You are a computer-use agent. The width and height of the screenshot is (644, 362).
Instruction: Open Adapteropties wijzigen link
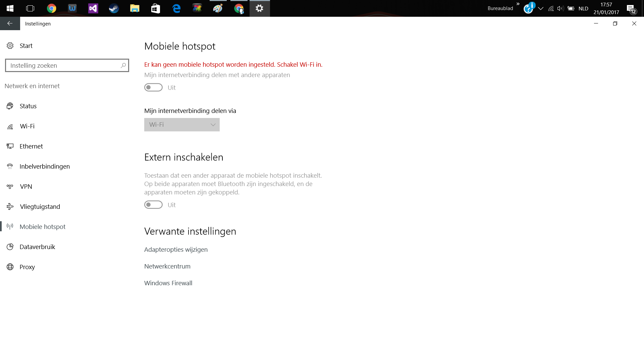tap(176, 249)
